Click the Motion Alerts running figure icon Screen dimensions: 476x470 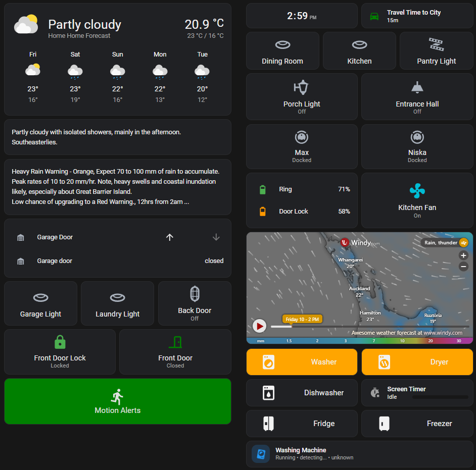click(x=117, y=397)
